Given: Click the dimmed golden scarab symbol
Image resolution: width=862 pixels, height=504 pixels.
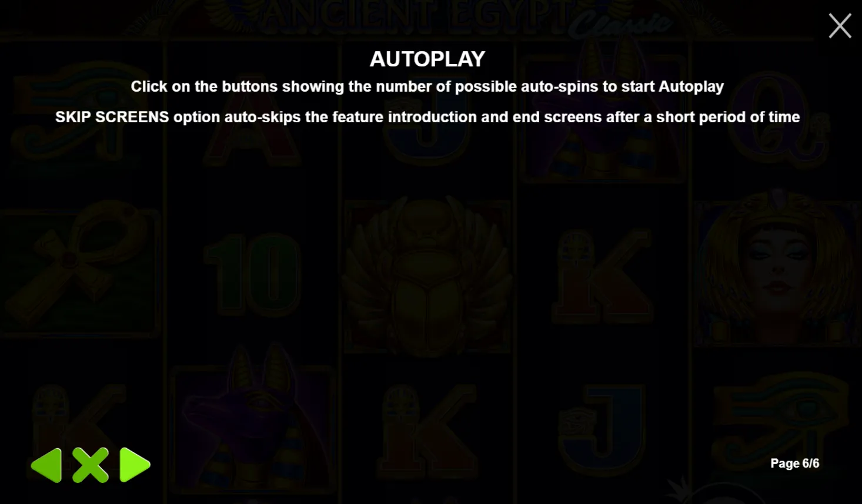Looking at the screenshot, I should click(x=427, y=276).
